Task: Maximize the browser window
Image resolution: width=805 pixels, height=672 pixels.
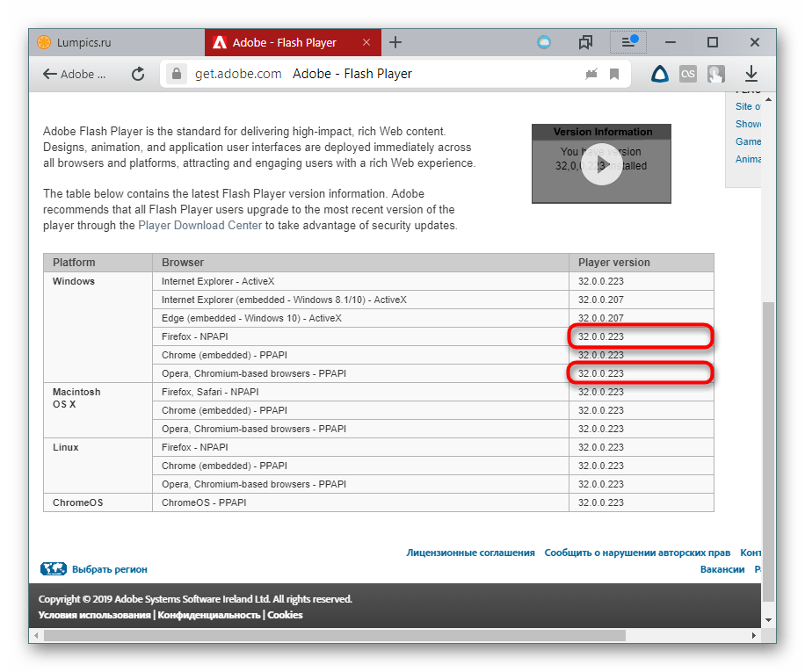Action: click(x=712, y=42)
